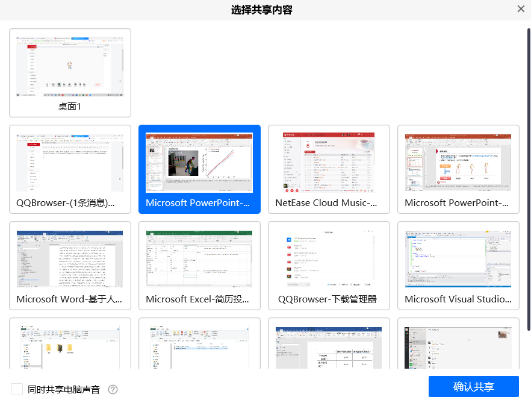531x400 pixels.
Task: Pick the NetEase Cloud Music window
Action: (x=329, y=169)
